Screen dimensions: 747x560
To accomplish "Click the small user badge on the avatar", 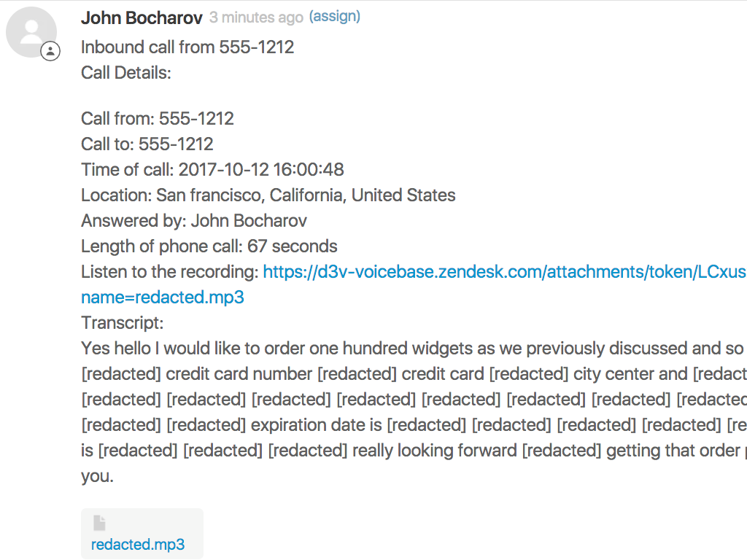I will point(50,52).
